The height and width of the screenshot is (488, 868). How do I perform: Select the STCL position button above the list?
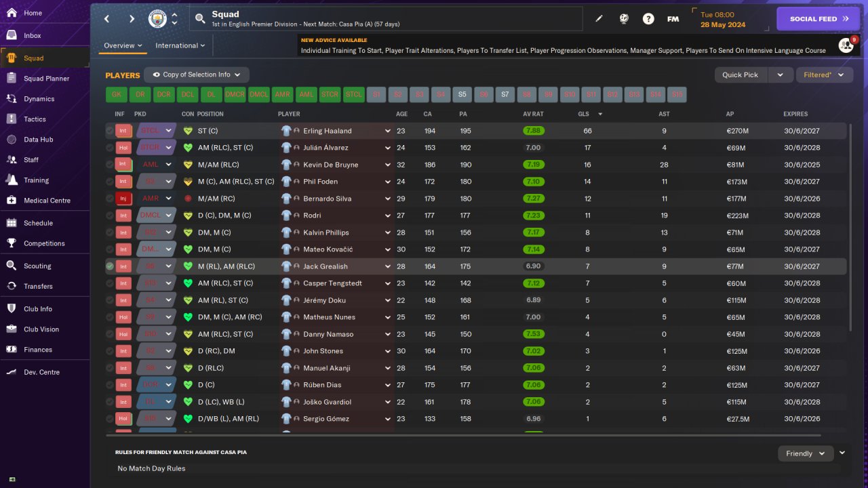click(x=354, y=95)
